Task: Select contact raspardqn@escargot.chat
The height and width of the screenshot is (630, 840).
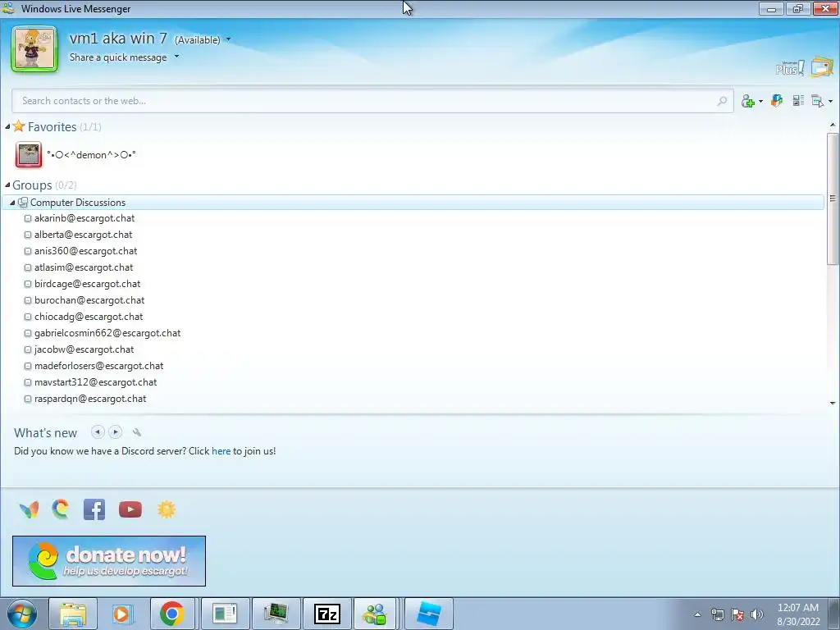Action: pyautogui.click(x=90, y=399)
